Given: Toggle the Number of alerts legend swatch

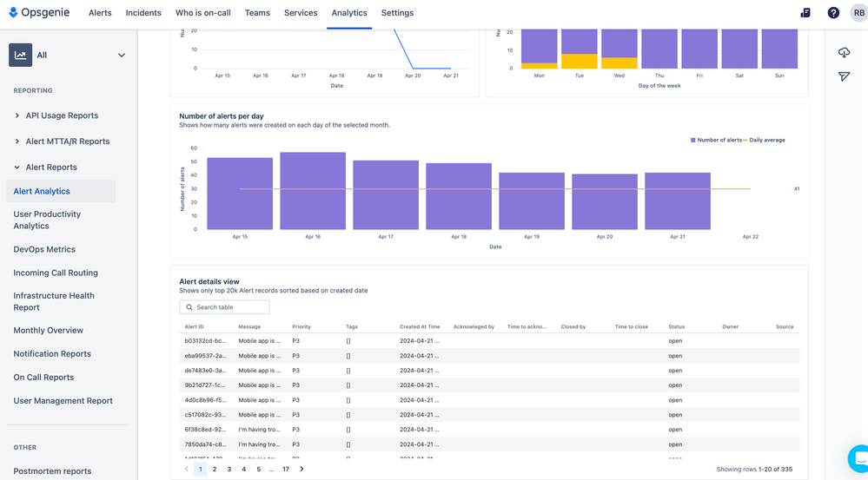Looking at the screenshot, I should [692, 140].
